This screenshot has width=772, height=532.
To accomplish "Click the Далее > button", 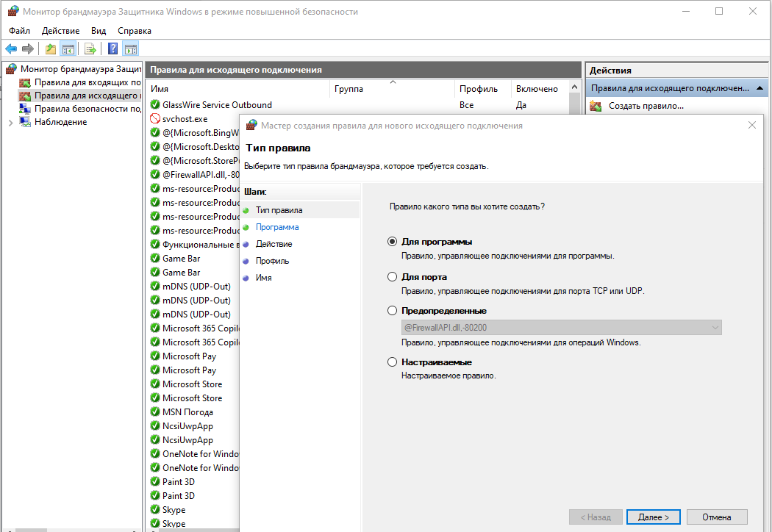I will pyautogui.click(x=654, y=517).
